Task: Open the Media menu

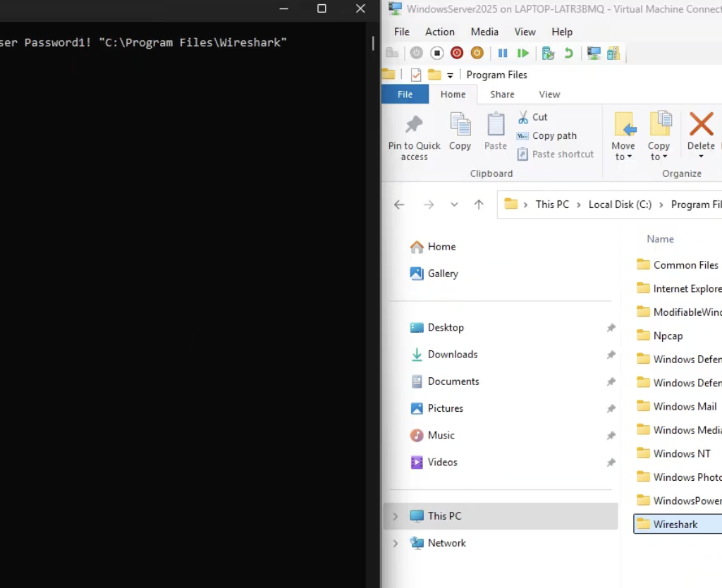Action: pos(484,32)
